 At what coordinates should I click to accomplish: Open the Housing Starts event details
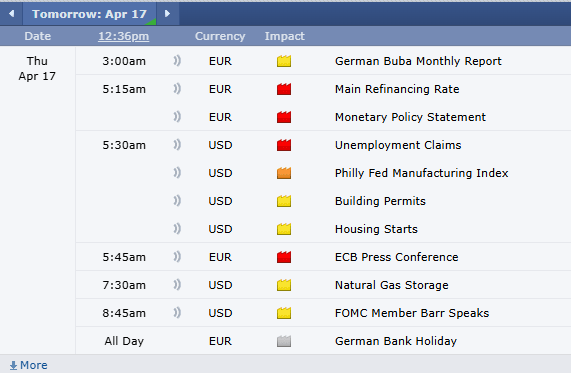[x=376, y=229]
